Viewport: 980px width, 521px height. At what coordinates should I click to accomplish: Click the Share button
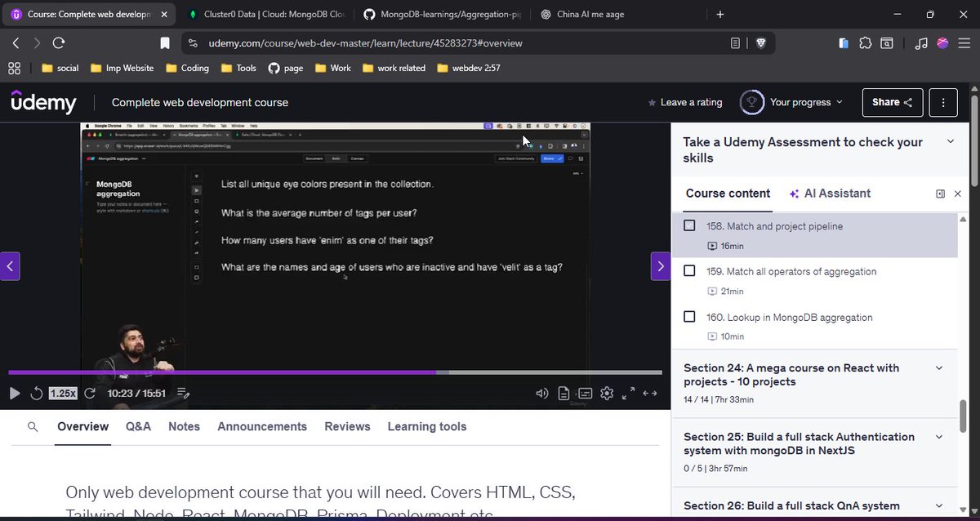click(x=893, y=102)
